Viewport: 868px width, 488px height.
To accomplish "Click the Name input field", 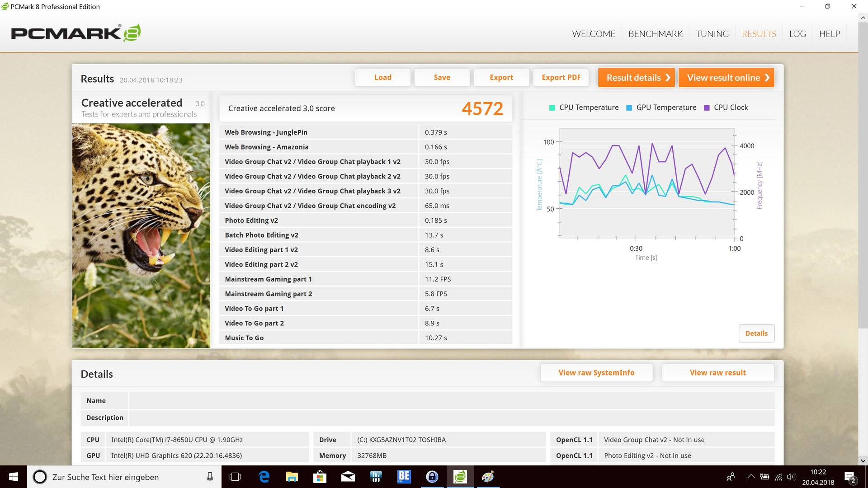I will [452, 401].
